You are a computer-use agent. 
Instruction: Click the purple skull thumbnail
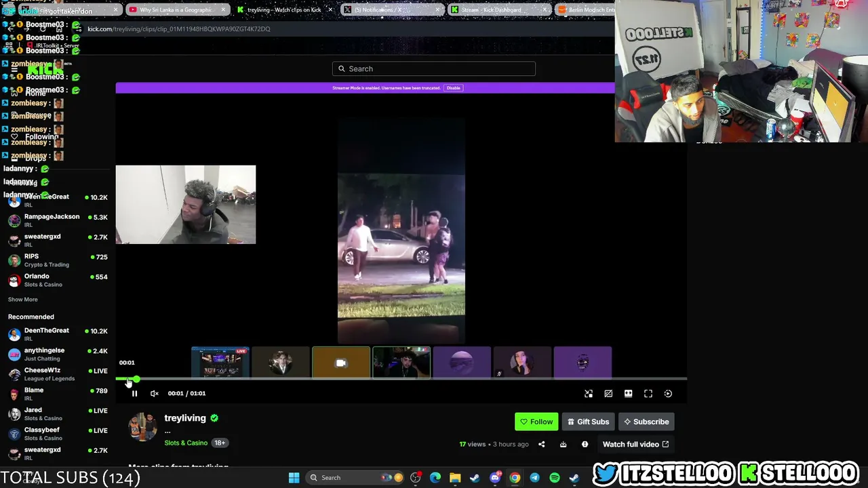[x=583, y=363]
